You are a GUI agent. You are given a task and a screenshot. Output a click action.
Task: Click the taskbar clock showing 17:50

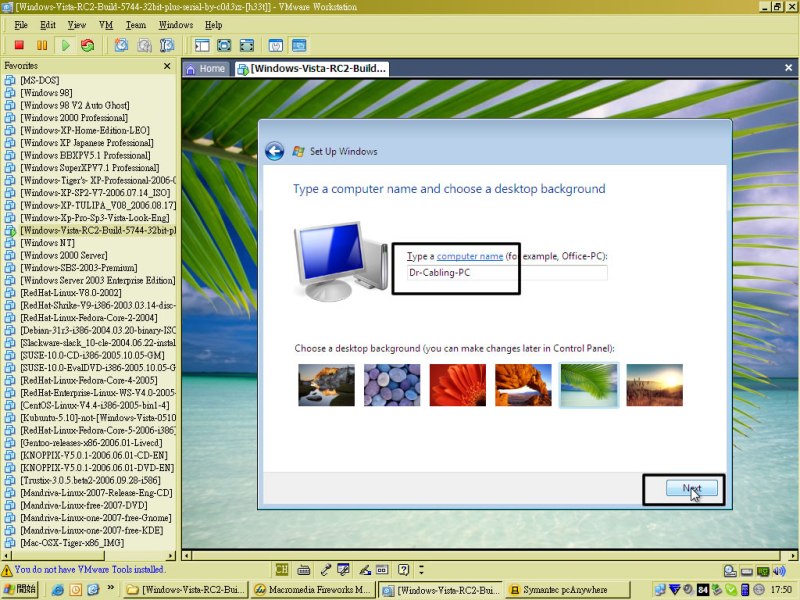point(781,590)
